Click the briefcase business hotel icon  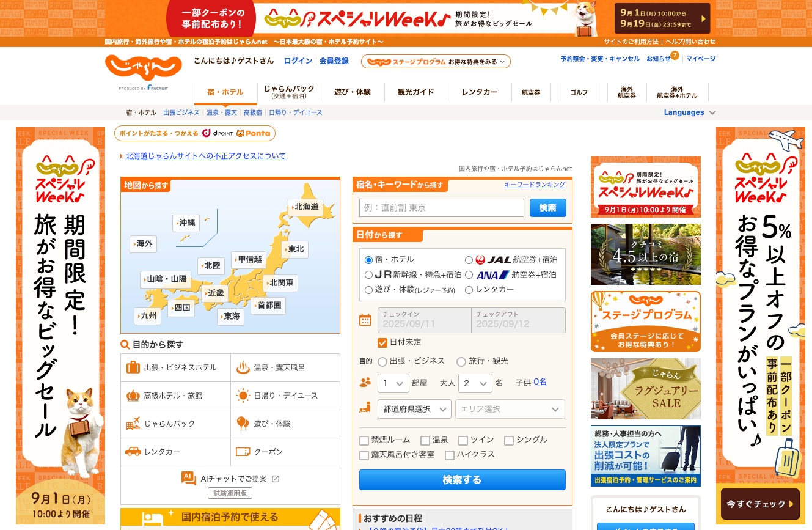click(x=133, y=367)
